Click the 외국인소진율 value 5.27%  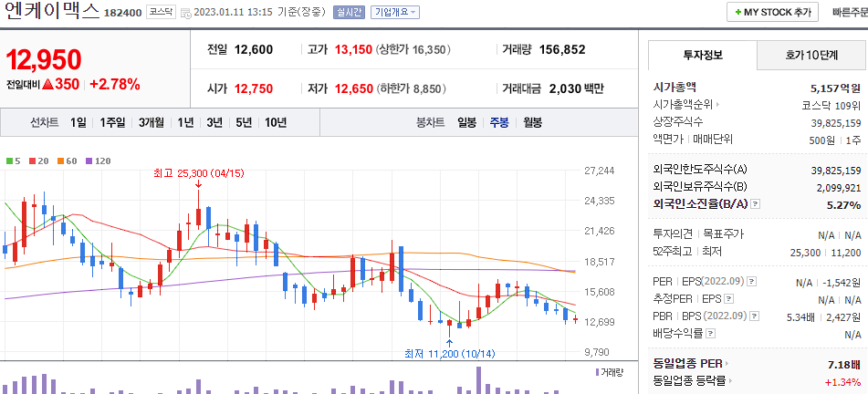[x=843, y=204]
